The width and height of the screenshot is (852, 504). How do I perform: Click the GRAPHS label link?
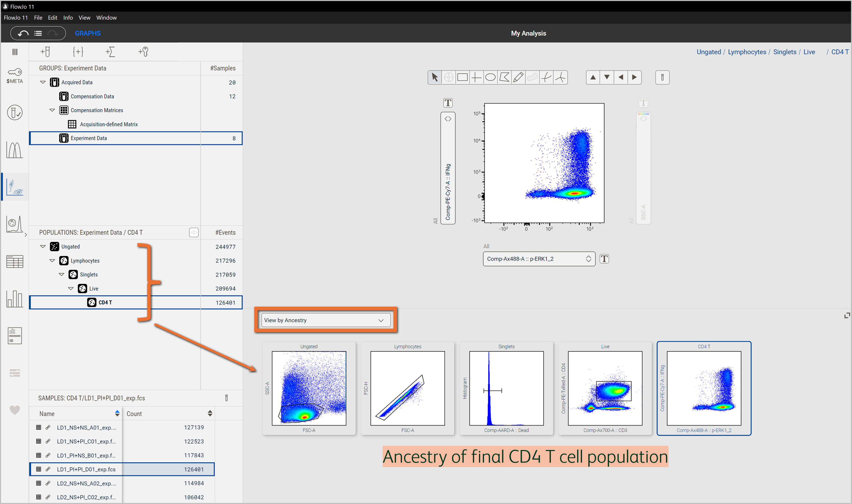pyautogui.click(x=88, y=33)
